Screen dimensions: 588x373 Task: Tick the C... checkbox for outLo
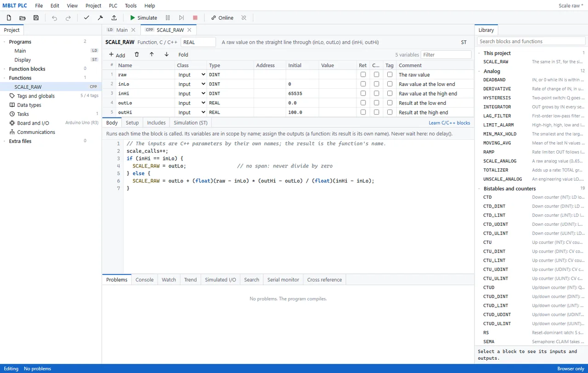(x=376, y=103)
